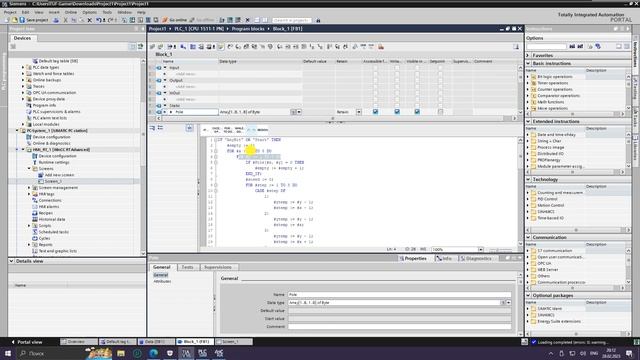The height and width of the screenshot is (360, 640).
Task: Click the WHILE DO instruction snippet
Action: coord(239,130)
